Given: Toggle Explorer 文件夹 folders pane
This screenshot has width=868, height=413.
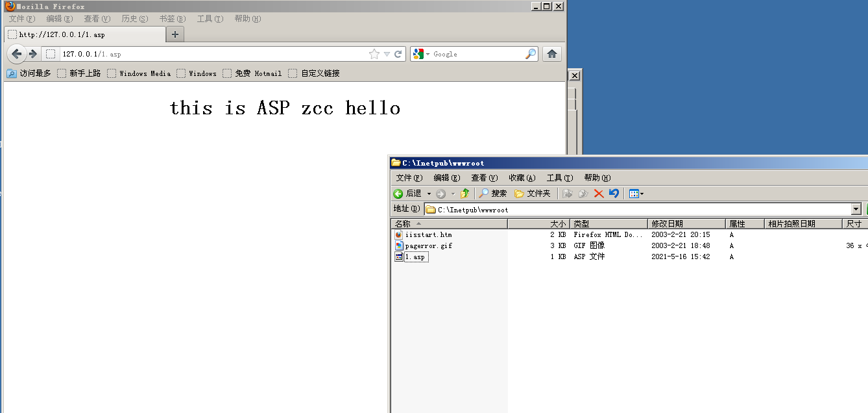Looking at the screenshot, I should [x=532, y=194].
